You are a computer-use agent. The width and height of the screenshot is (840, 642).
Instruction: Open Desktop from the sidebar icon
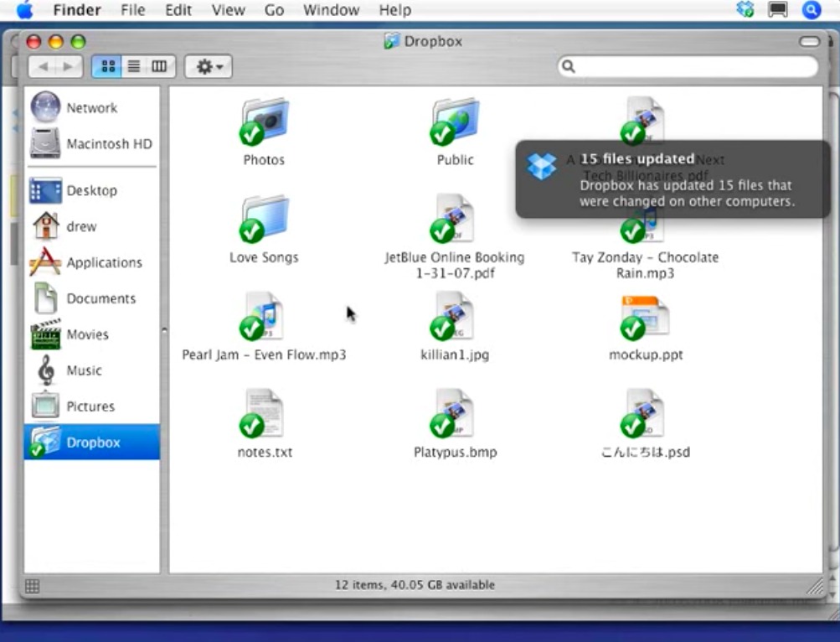pos(45,190)
